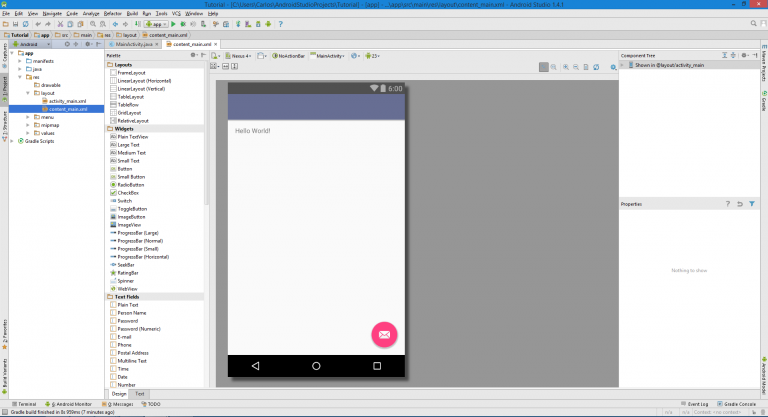Image resolution: width=768 pixels, height=417 pixels.
Task: Click the pink floating action button
Action: pyautogui.click(x=383, y=334)
